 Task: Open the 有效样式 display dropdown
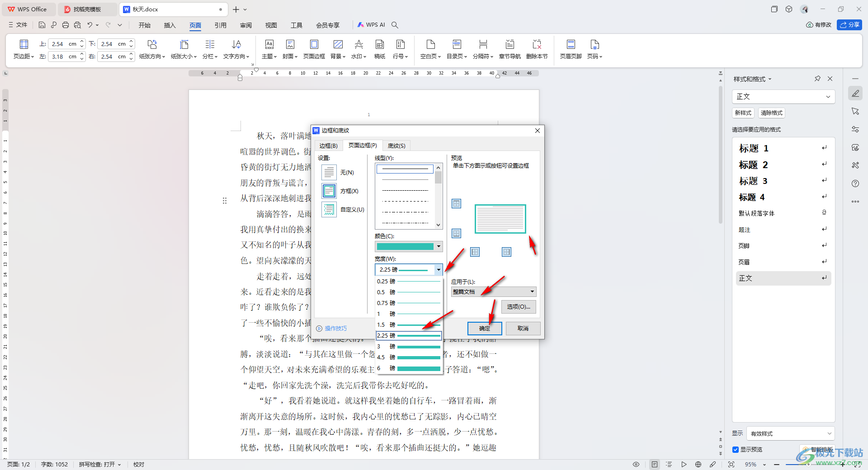(x=791, y=433)
